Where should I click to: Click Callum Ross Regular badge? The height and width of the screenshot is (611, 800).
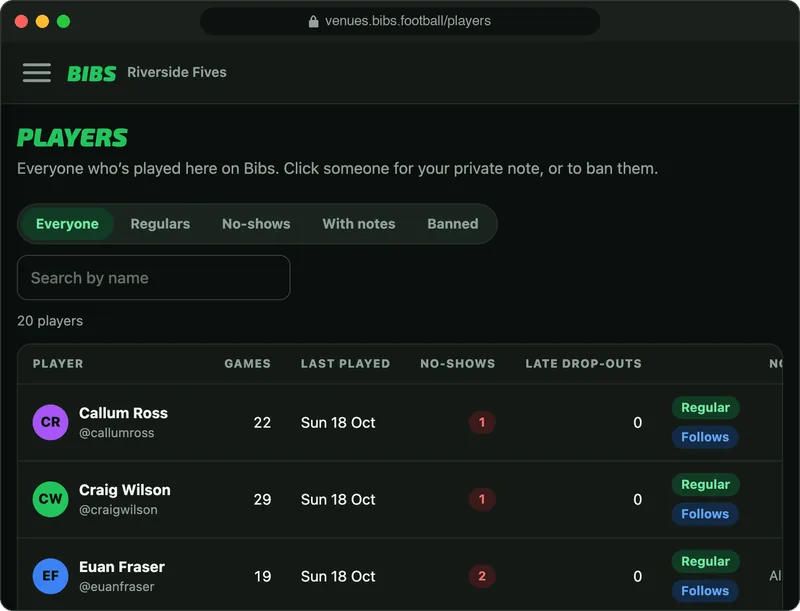tap(706, 408)
